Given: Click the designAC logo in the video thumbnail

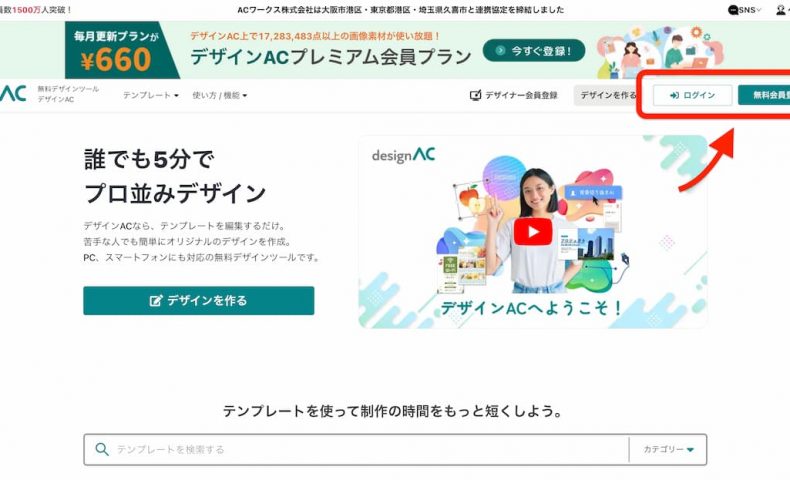Looking at the screenshot, I should [403, 155].
